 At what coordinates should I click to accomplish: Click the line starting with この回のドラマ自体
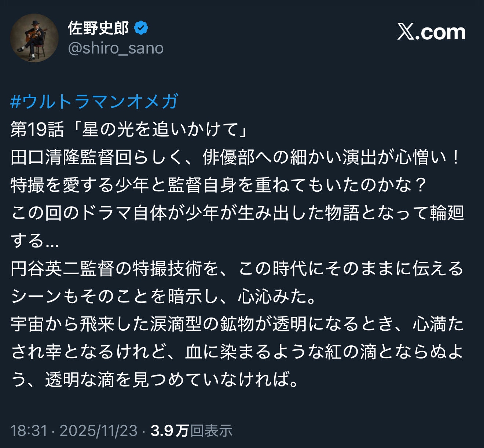(238, 213)
